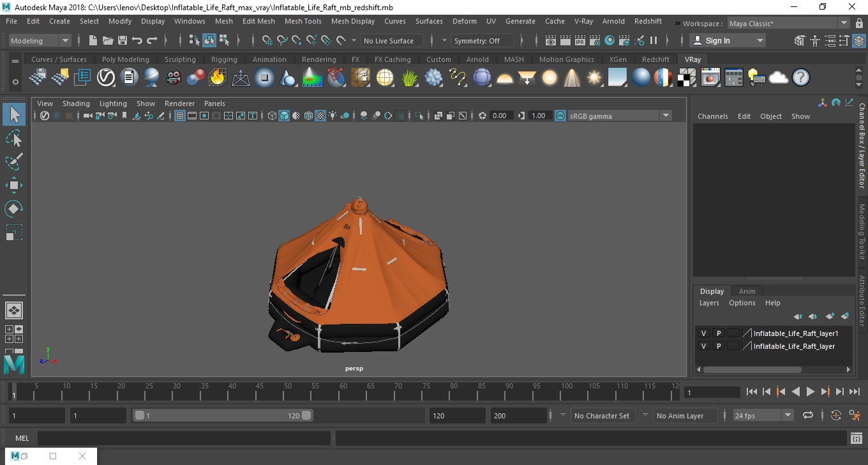Toggle loop playback button
This screenshot has height=465, width=868.
tap(808, 415)
